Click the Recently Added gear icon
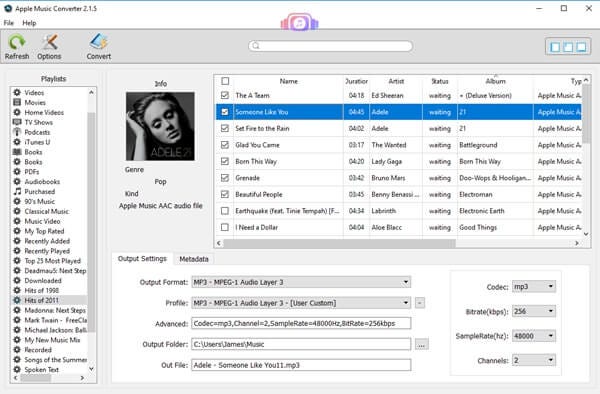This screenshot has height=394, width=600. 17,241
